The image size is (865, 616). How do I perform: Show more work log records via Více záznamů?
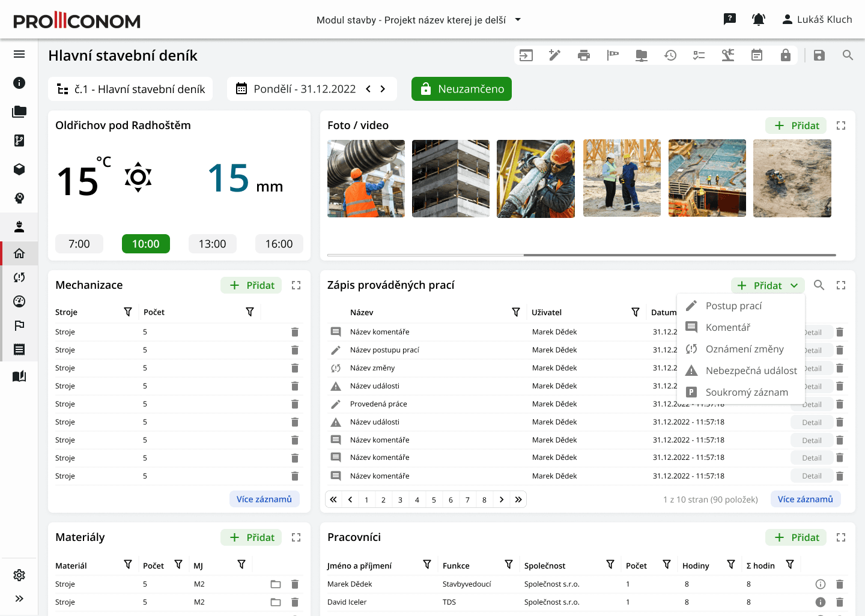click(x=806, y=499)
